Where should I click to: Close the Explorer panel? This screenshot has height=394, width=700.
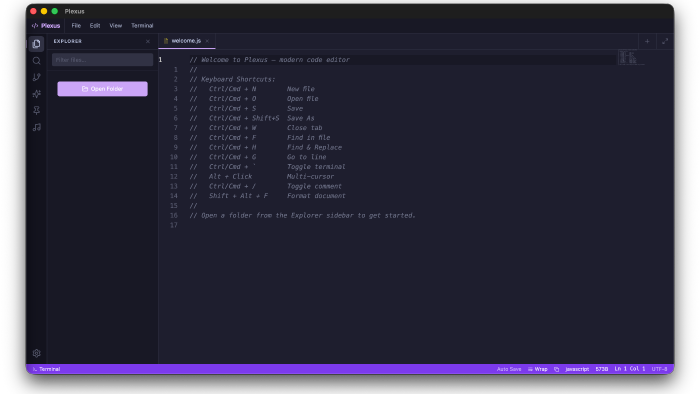tap(148, 41)
